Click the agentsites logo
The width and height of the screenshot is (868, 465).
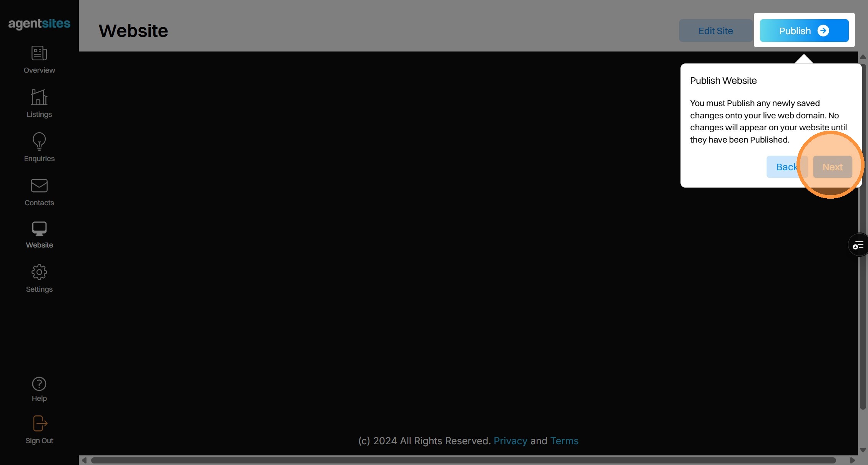click(x=39, y=24)
